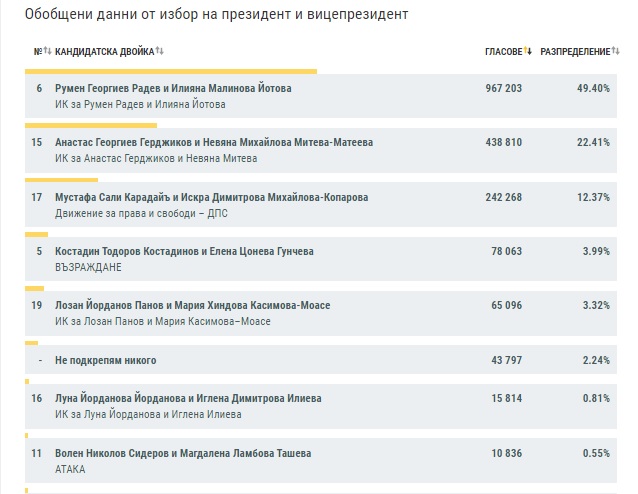Click sort arrows beside КАНДИДАТСКА ДВОЙКА

click(x=160, y=51)
